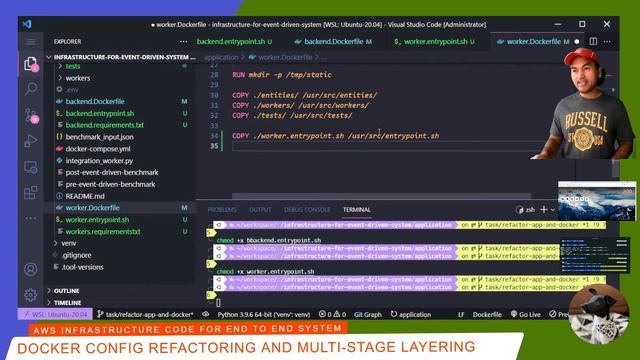Image resolution: width=640 pixels, height=360 pixels.
Task: Show additional activity bar views ellipsis
Action: coord(31,218)
